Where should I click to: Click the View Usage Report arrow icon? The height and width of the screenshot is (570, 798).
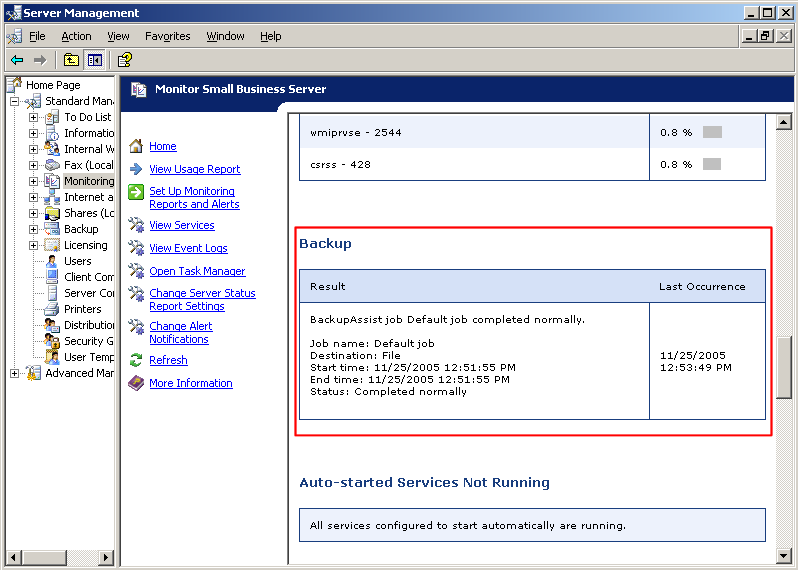tap(136, 169)
